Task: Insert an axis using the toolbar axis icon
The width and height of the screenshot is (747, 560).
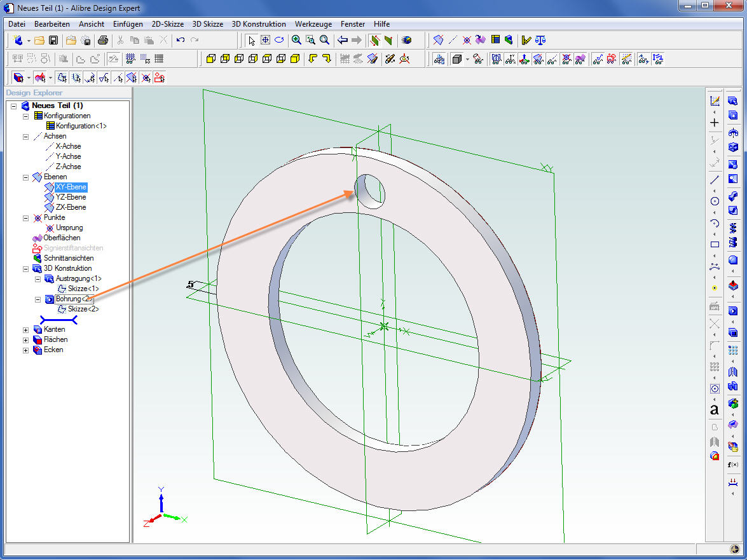Action: pyautogui.click(x=453, y=40)
